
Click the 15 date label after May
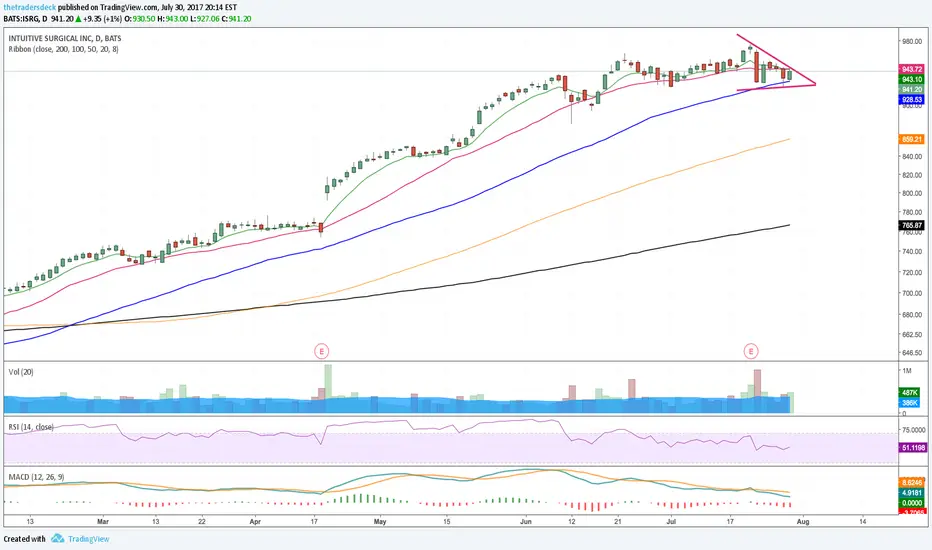click(446, 521)
